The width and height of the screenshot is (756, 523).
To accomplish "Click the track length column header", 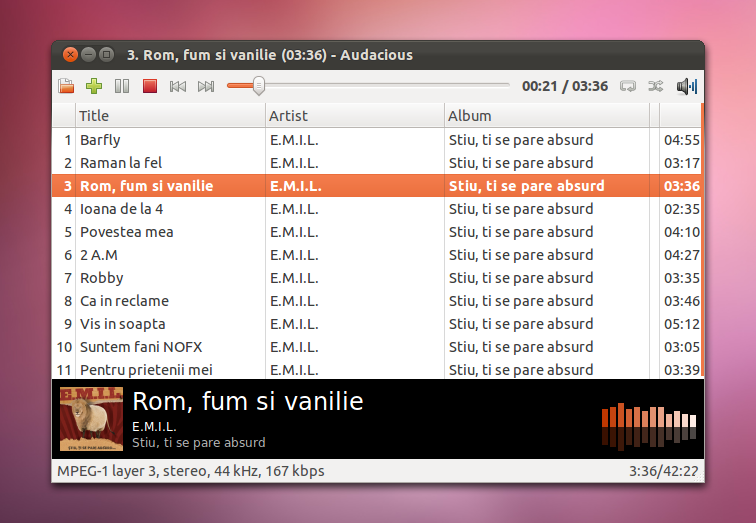I will pos(680,116).
